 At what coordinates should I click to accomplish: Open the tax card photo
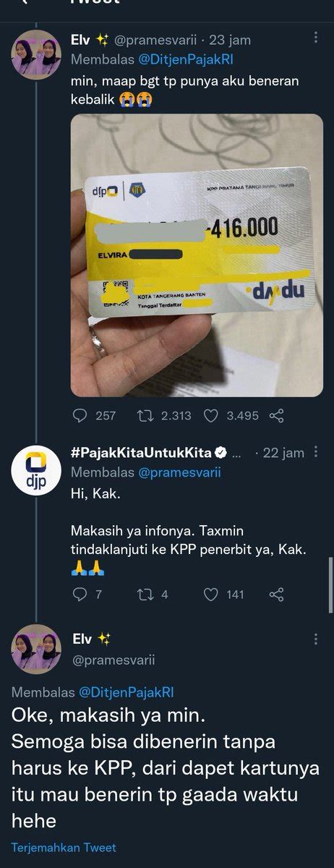pos(197,255)
